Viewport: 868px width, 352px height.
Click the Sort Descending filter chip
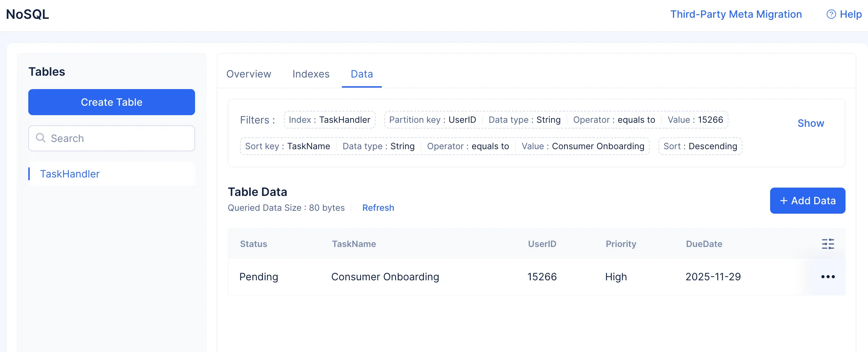700,146
